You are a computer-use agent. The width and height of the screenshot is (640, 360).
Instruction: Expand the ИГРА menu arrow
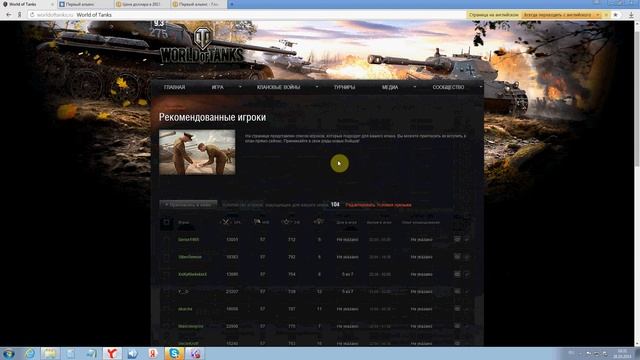[x=240, y=87]
